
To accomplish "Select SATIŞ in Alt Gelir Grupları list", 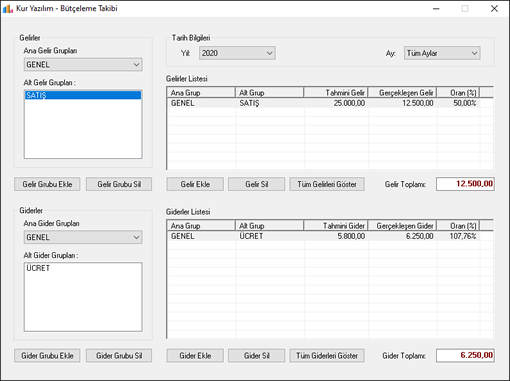I will coord(83,95).
